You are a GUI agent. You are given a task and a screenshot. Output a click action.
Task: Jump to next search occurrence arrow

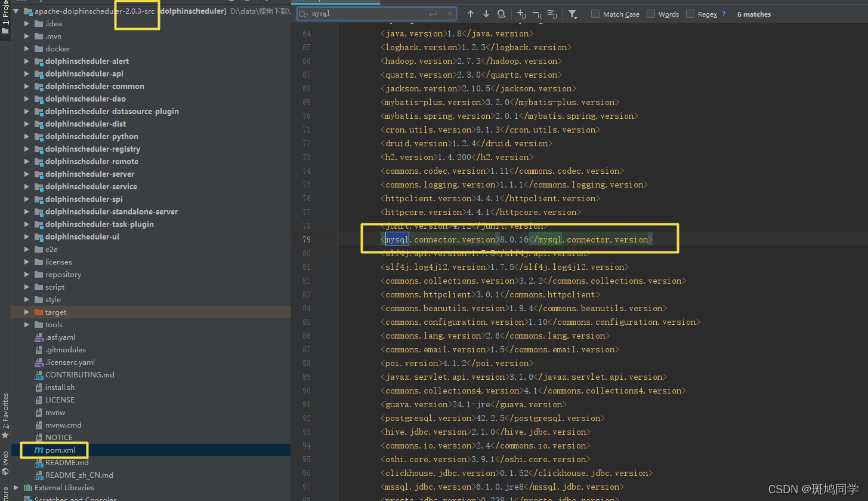point(486,14)
